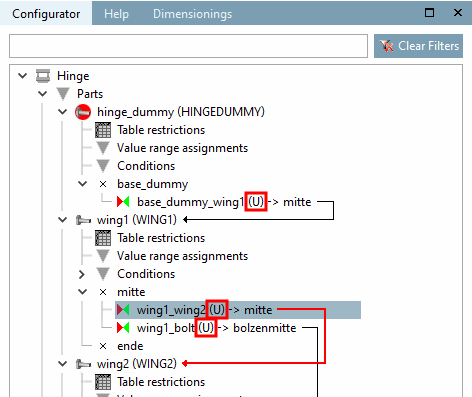
Task: Collapse the mitte connection point node
Action: click(82, 292)
